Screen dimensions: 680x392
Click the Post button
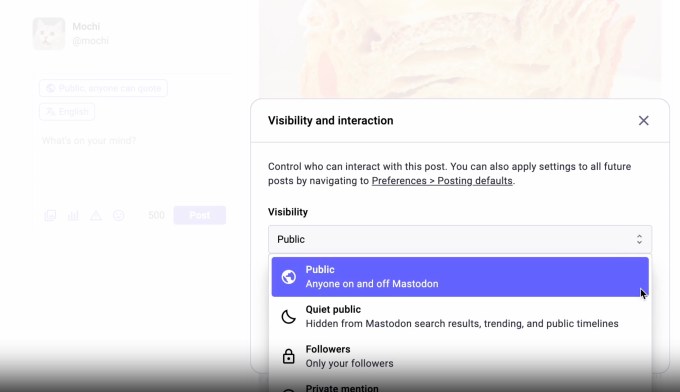click(x=199, y=215)
